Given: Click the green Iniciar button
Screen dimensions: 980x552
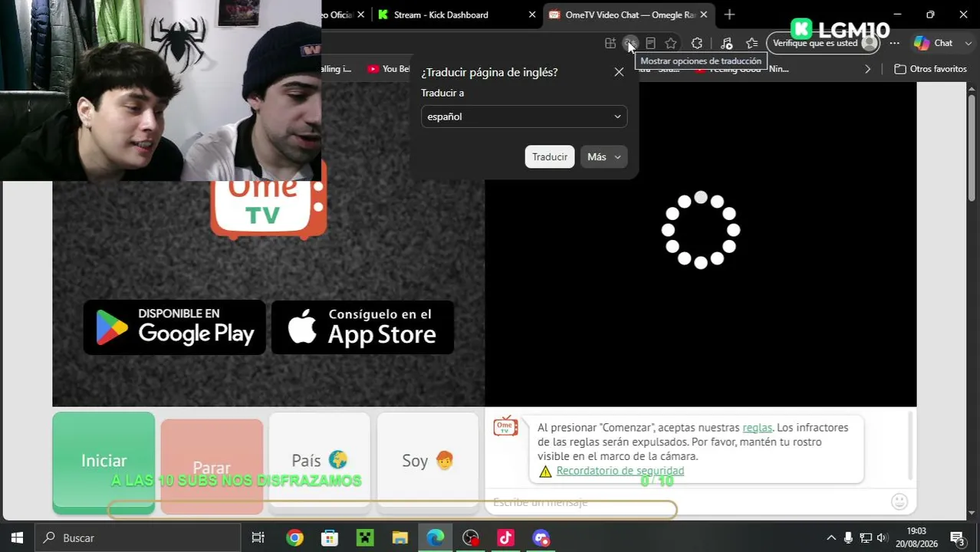Looking at the screenshot, I should 104,462.
